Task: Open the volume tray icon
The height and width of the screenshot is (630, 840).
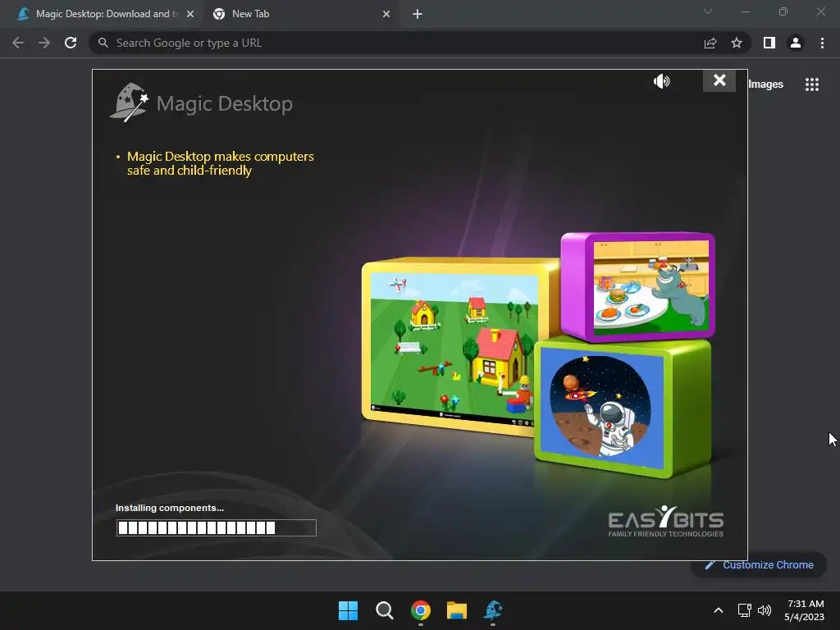Action: click(765, 610)
